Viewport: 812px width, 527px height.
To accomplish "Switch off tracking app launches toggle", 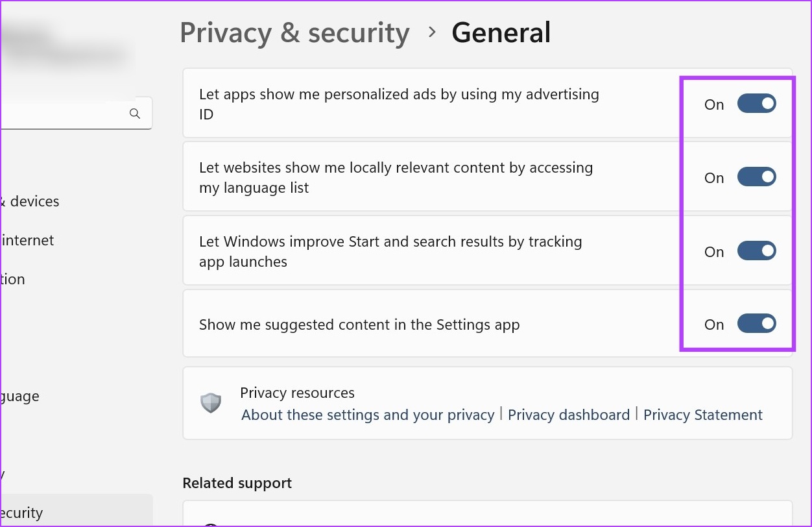I will pos(756,251).
